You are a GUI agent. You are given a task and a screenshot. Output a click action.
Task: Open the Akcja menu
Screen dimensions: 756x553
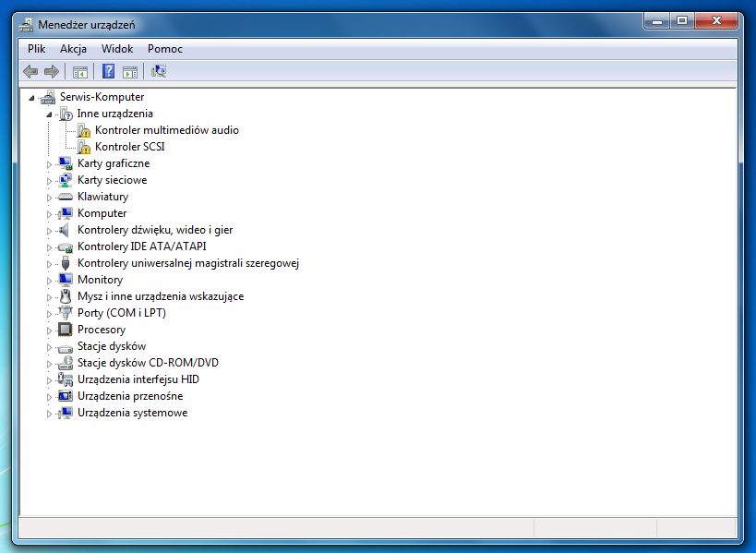pyautogui.click(x=73, y=49)
